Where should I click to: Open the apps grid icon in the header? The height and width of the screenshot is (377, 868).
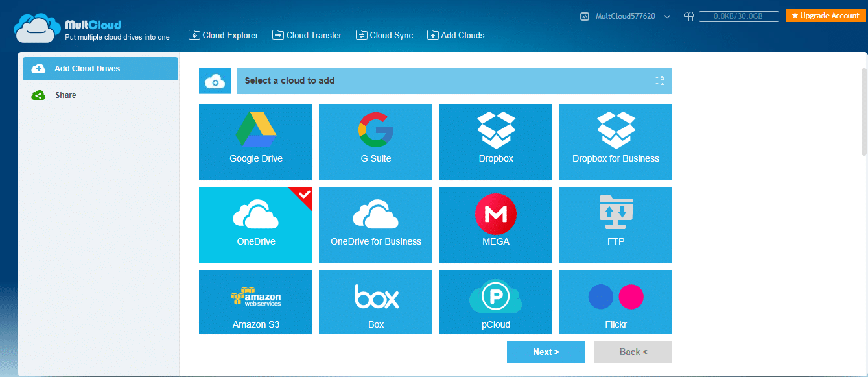pos(688,16)
